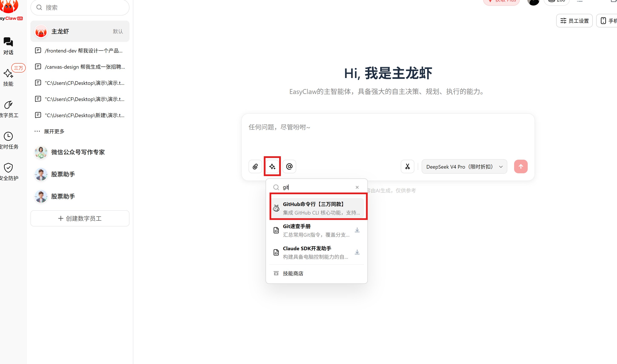Open the 定时任务 scheduled tasks clock icon

pyautogui.click(x=8, y=136)
